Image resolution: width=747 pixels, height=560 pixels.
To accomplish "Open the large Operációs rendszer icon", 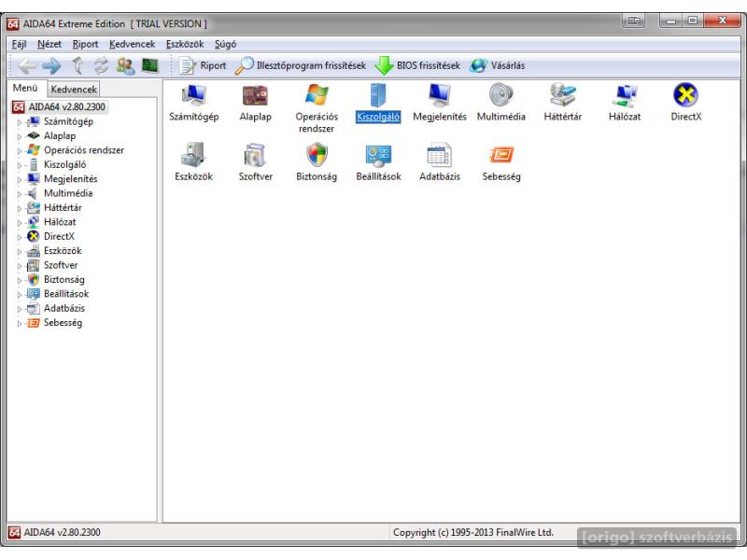I will point(317,108).
